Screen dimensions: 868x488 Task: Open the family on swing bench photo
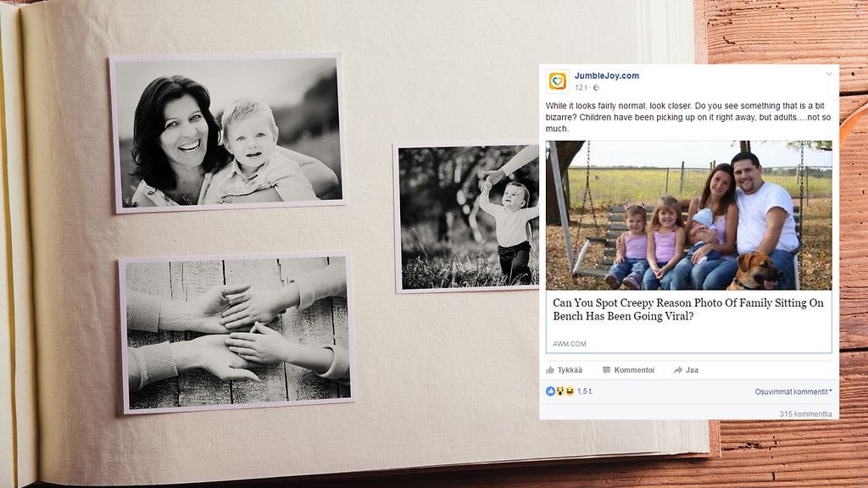tap(688, 215)
